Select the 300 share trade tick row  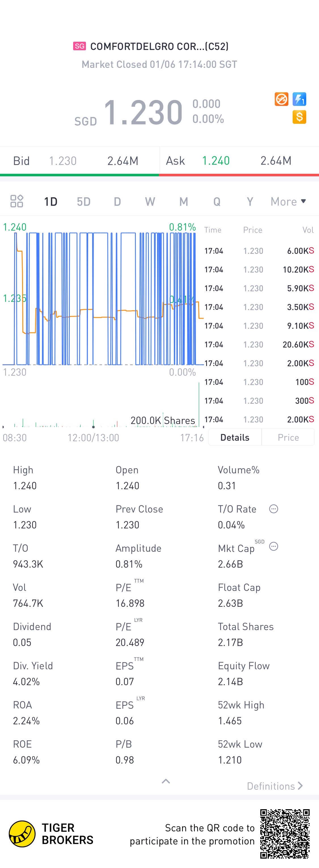pyautogui.click(x=259, y=401)
